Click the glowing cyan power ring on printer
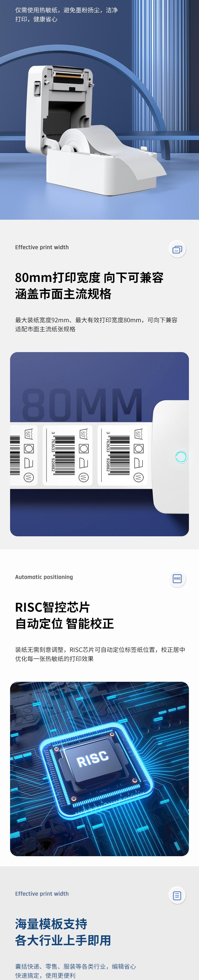 click(x=181, y=457)
